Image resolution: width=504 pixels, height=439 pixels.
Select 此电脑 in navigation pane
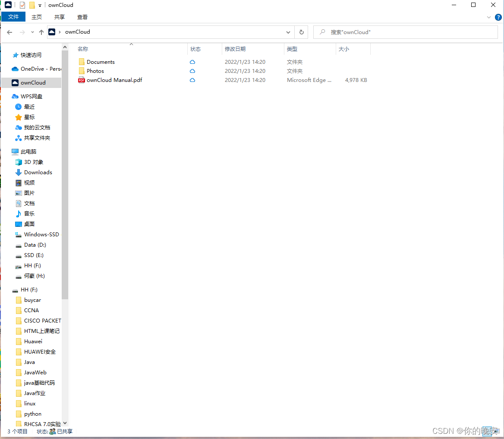(28, 151)
